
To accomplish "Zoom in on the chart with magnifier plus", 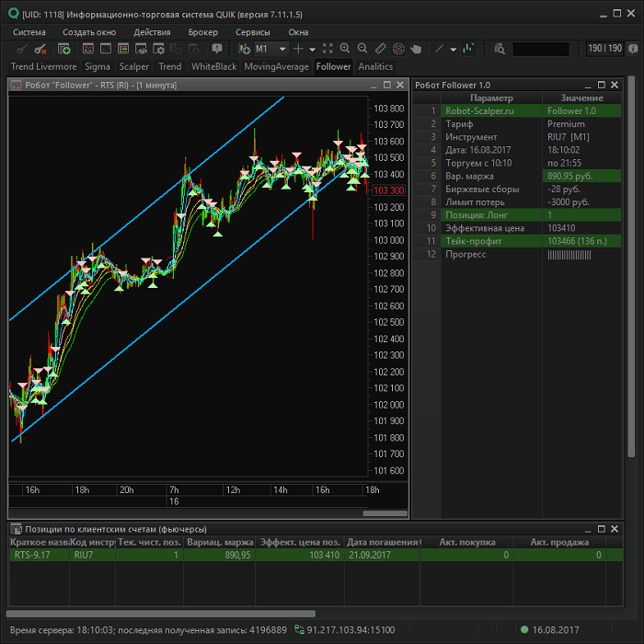I will point(345,49).
